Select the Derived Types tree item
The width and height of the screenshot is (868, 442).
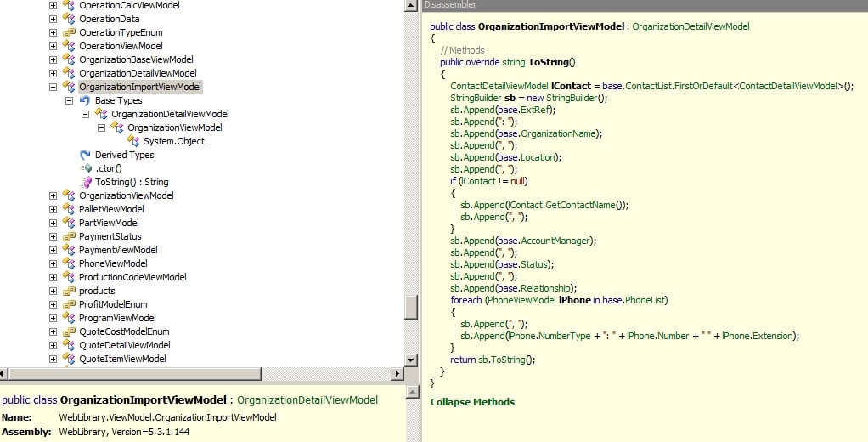click(x=125, y=155)
